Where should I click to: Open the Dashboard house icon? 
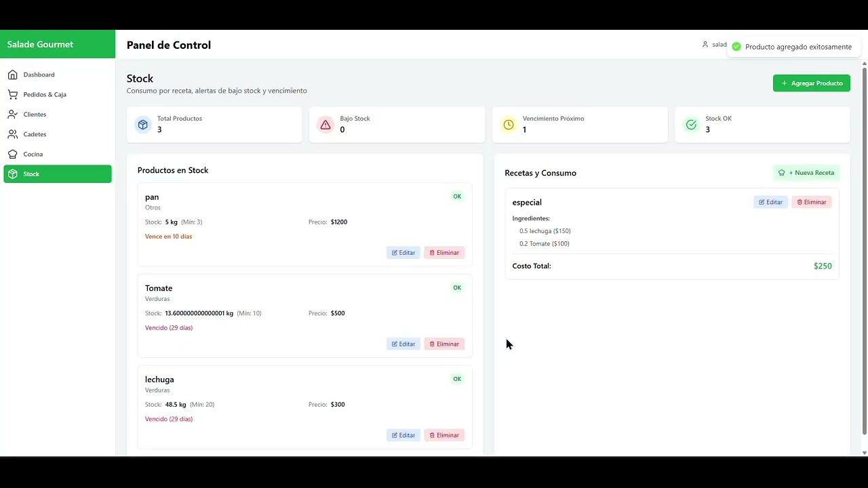click(12, 75)
